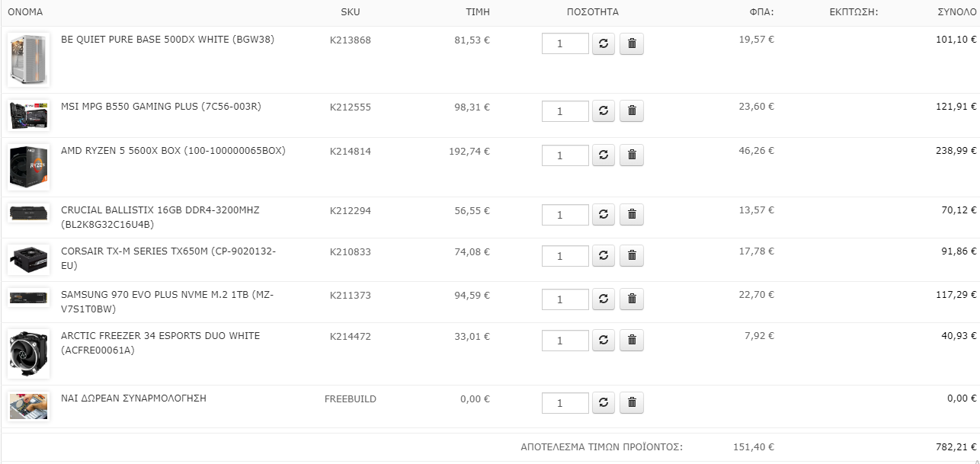Open ARCTIC FREEZER 34 ESPORTS DUO product
The width and height of the screenshot is (980, 464).
pyautogui.click(x=160, y=343)
